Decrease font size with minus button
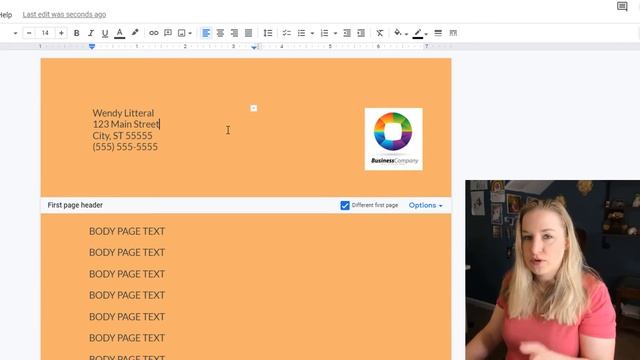 29,33
